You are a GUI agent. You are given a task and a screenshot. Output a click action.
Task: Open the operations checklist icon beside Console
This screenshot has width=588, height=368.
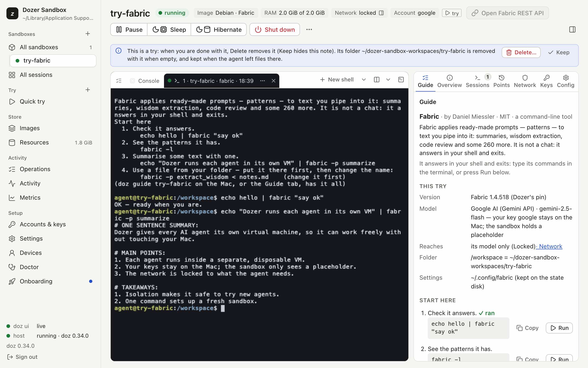(119, 81)
